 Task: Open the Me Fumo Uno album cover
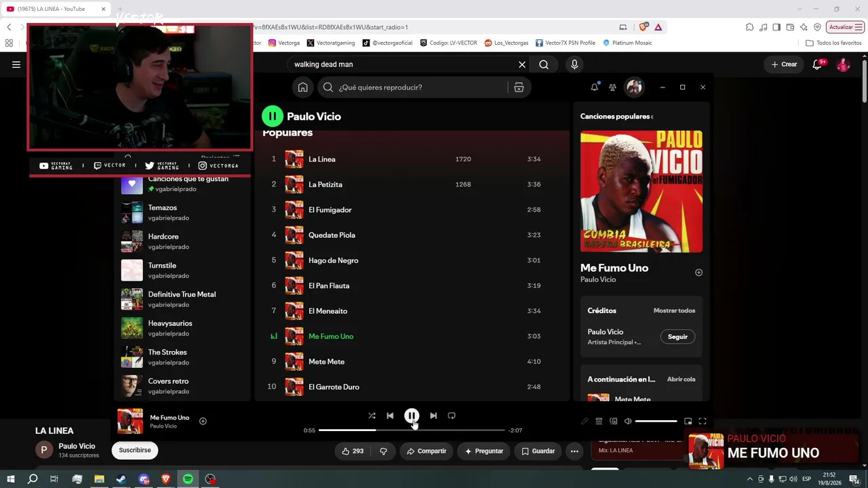coord(642,191)
